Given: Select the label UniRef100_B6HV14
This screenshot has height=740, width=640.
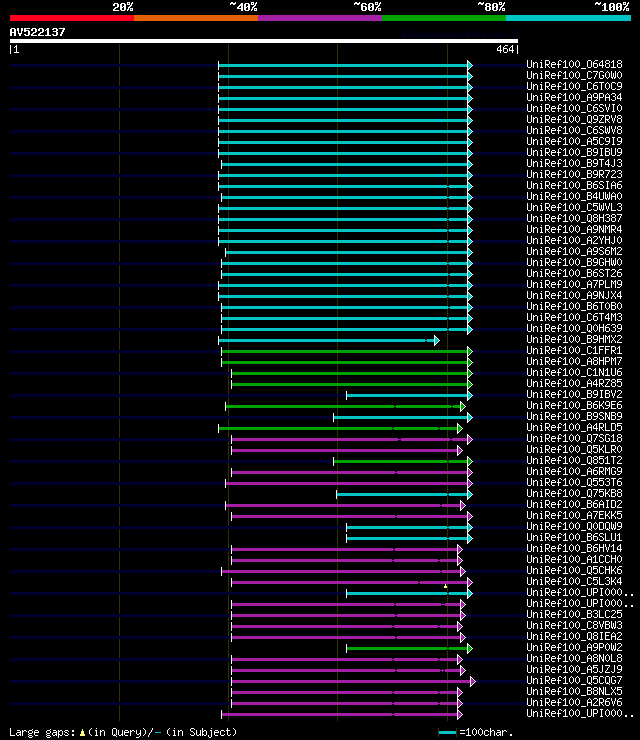Looking at the screenshot, I should tap(574, 548).
